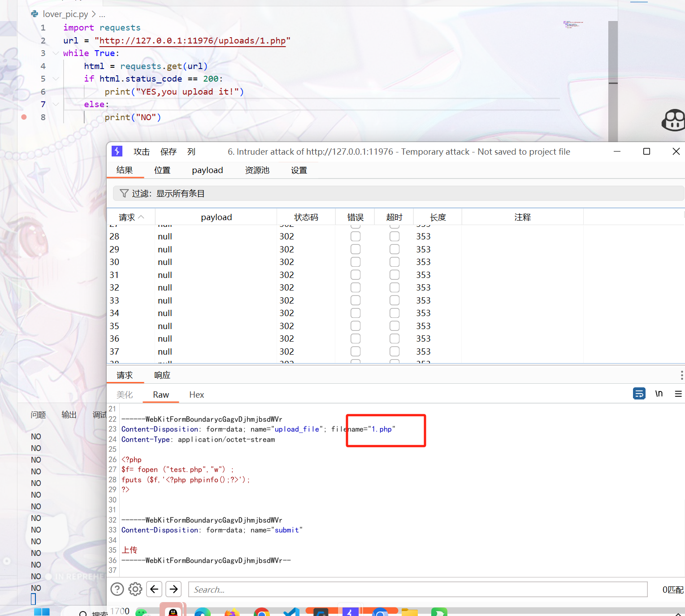
Task: Sort by 长度 column header
Action: coord(438,217)
